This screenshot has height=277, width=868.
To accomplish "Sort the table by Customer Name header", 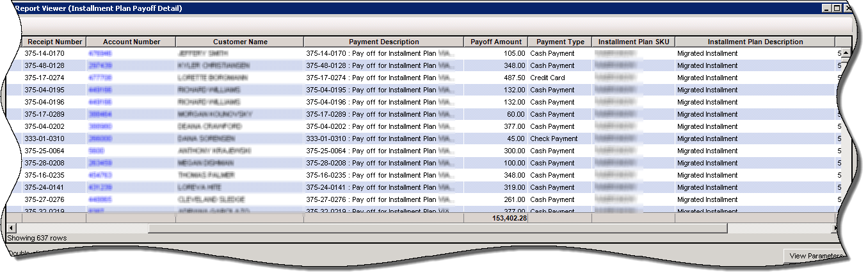I will coord(240,42).
